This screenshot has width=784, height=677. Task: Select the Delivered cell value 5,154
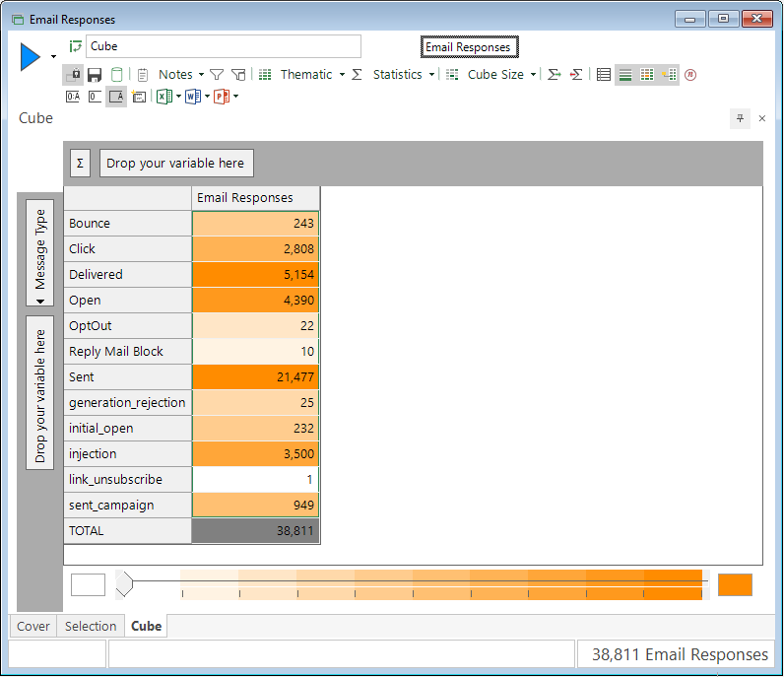coord(255,275)
